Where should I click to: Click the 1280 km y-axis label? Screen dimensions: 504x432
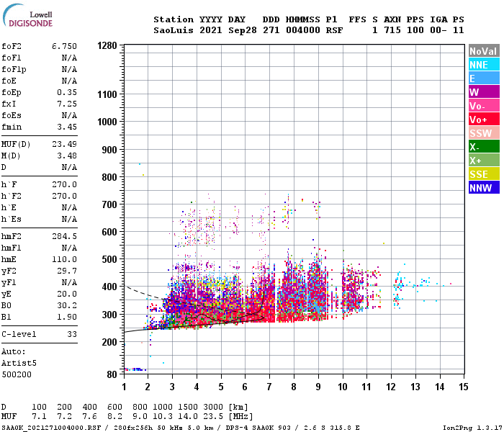tap(107, 45)
